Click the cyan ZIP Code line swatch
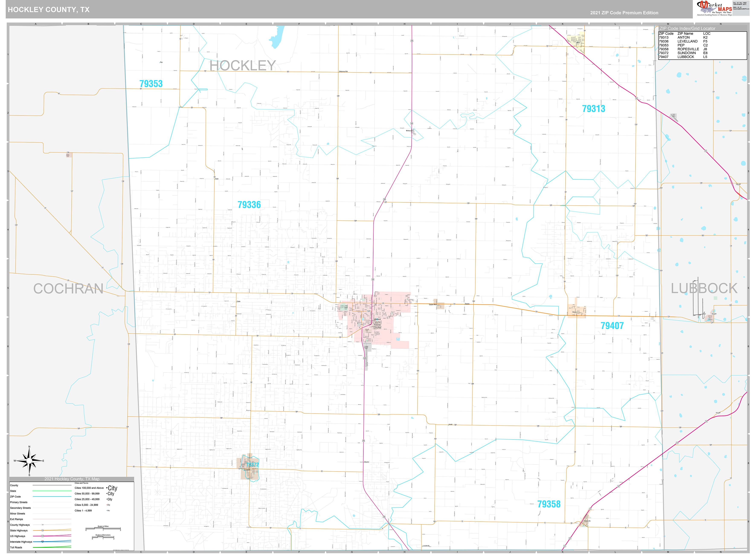Image resolution: width=756 pixels, height=554 pixels. (x=52, y=497)
